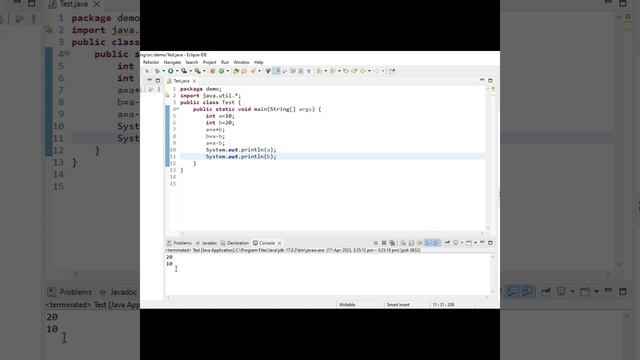Click the terminated launch description in Console
The width and height of the screenshot is (640, 360).
[x=293, y=250]
